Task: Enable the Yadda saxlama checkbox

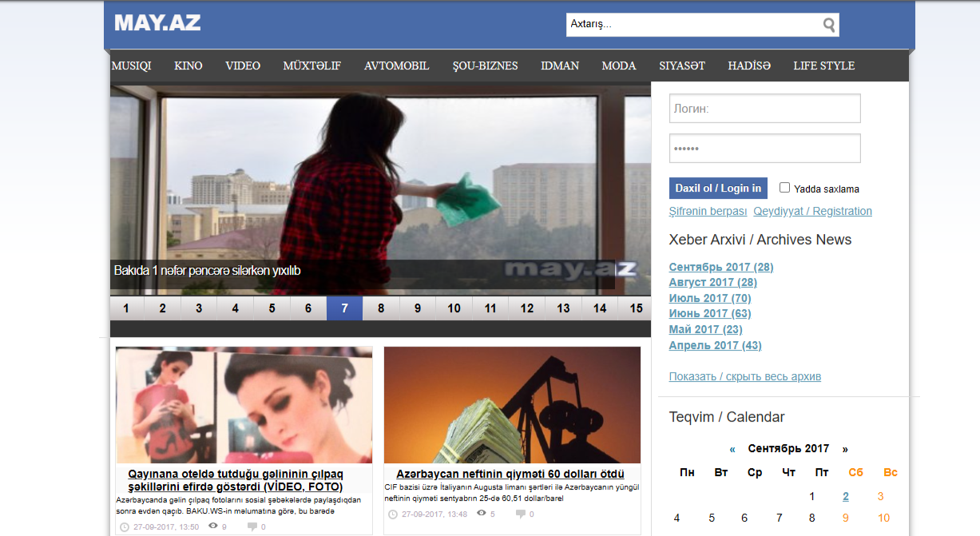Action: coord(784,188)
